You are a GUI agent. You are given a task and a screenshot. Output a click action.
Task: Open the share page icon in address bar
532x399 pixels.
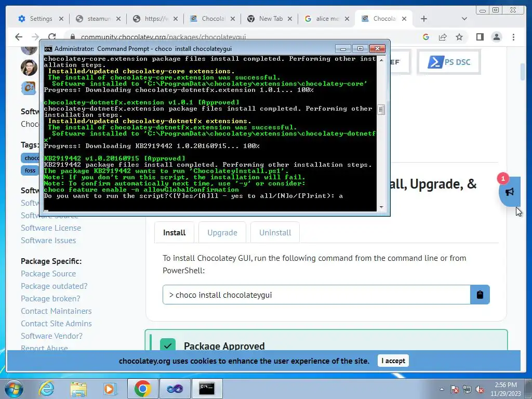point(443,37)
